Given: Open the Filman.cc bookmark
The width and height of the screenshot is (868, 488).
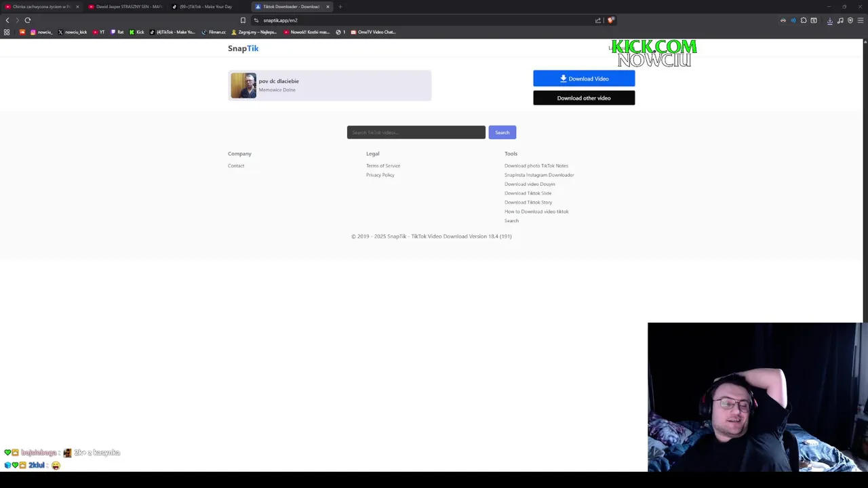Looking at the screenshot, I should click(214, 32).
